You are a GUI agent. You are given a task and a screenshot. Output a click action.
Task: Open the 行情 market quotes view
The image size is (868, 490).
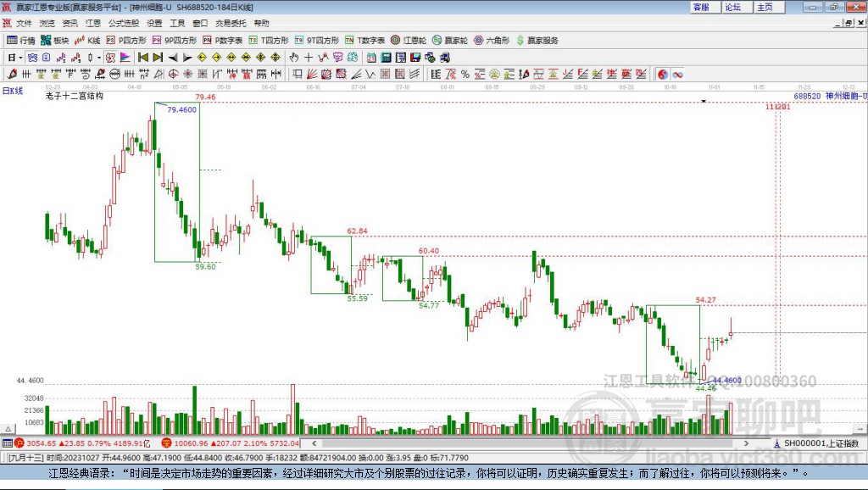tap(20, 41)
